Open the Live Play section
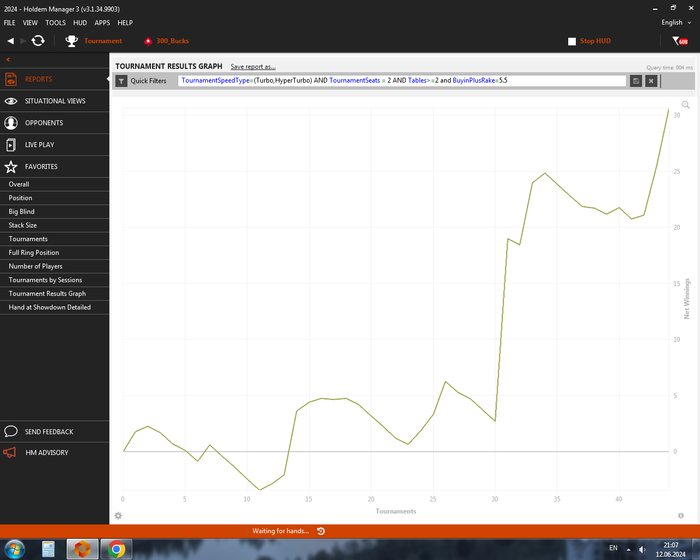The height and width of the screenshot is (560, 700). [x=54, y=145]
